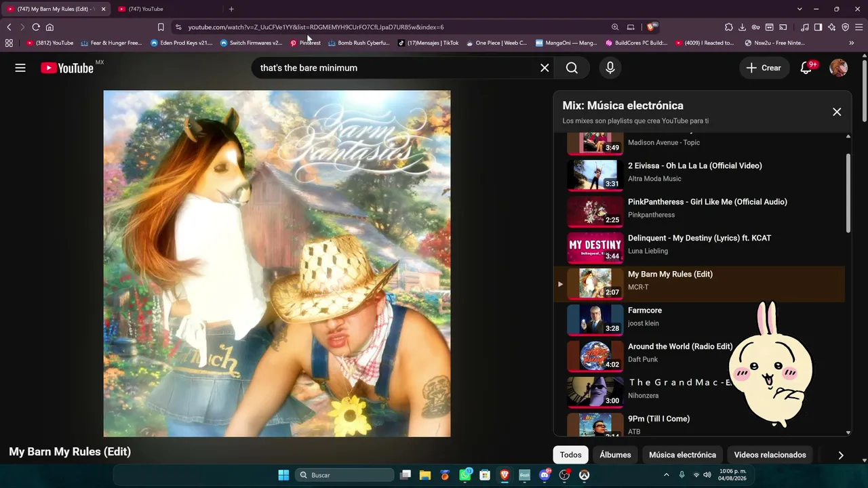Open a new browser tab
Viewport: 868px width, 488px height.
coord(231,9)
